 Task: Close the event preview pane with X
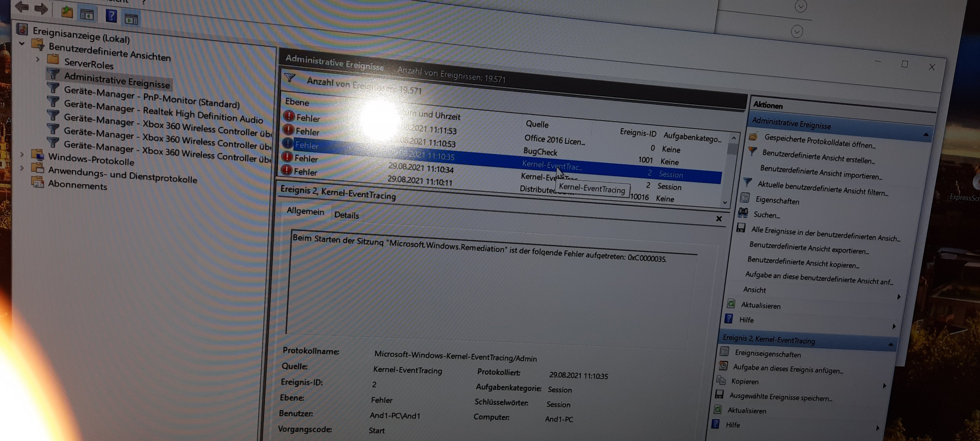(719, 218)
